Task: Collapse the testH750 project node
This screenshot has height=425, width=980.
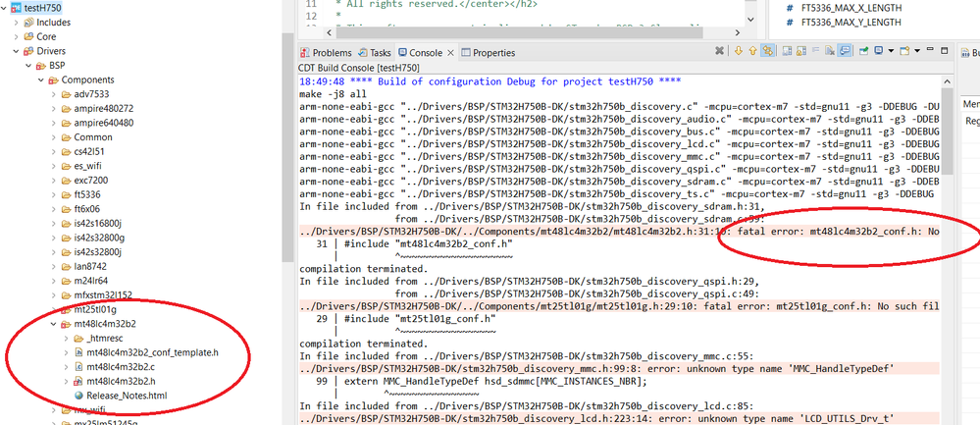Action: (5, 8)
